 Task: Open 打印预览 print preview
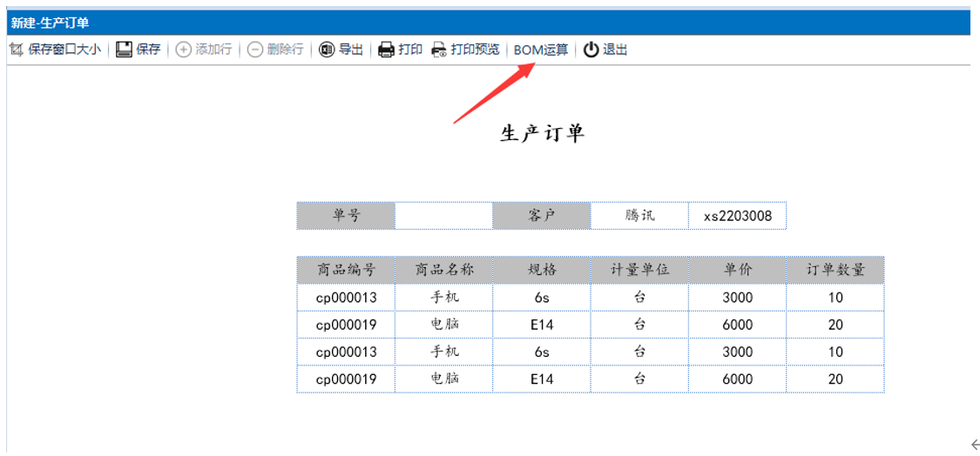pos(439,50)
